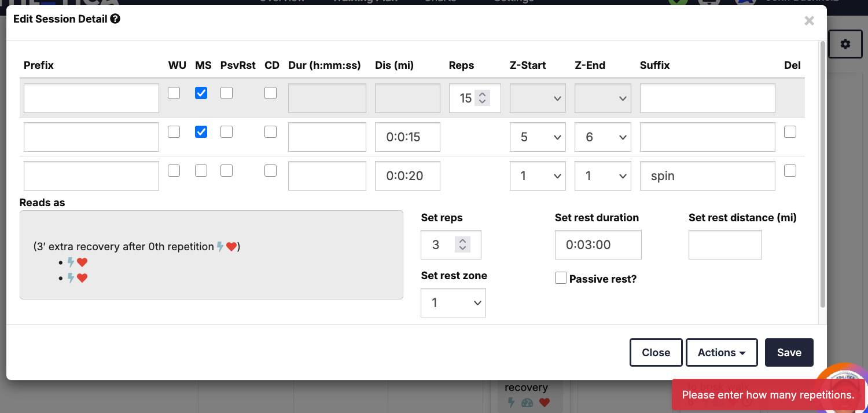Click the Set reps stepper arrows
Viewport: 868px width, 413px height.
point(462,245)
